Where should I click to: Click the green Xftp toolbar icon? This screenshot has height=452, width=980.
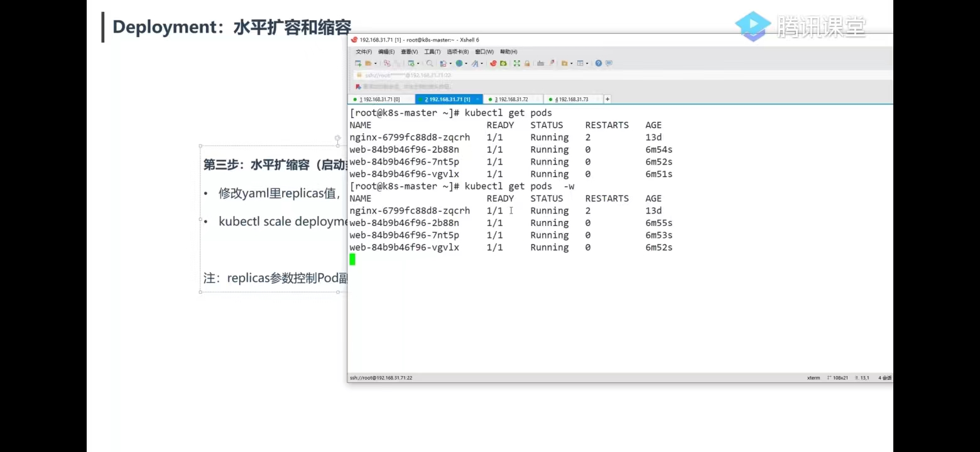[503, 63]
